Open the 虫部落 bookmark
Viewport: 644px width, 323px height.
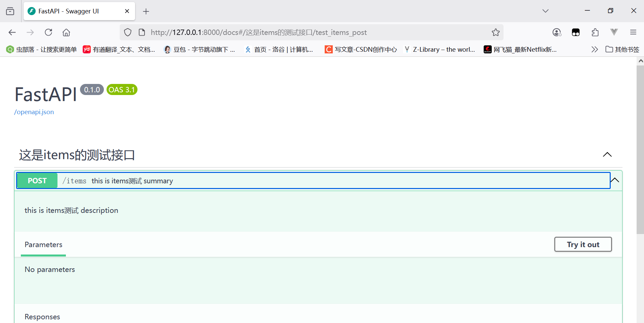[41, 49]
